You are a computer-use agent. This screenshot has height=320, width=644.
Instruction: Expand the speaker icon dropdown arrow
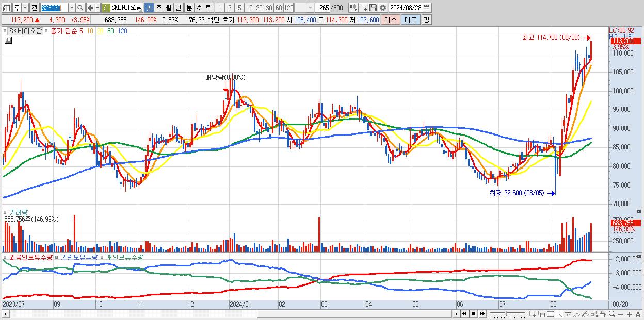98,8
